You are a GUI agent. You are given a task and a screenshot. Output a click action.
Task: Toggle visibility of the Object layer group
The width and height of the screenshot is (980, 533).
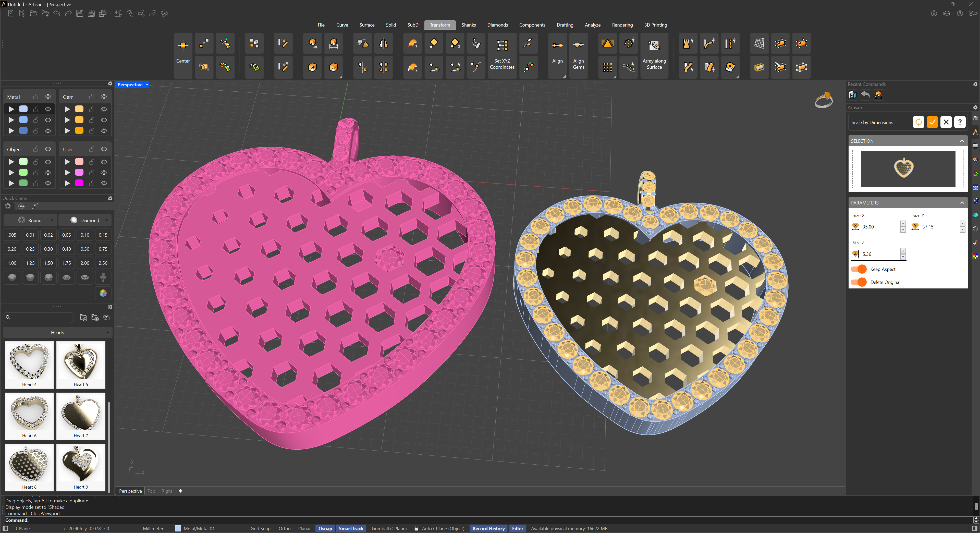[x=48, y=149]
